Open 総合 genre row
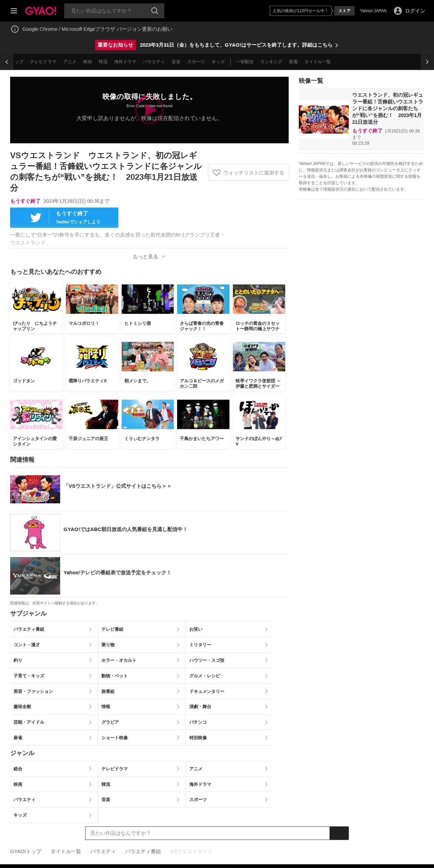The image size is (434, 868). 54,769
